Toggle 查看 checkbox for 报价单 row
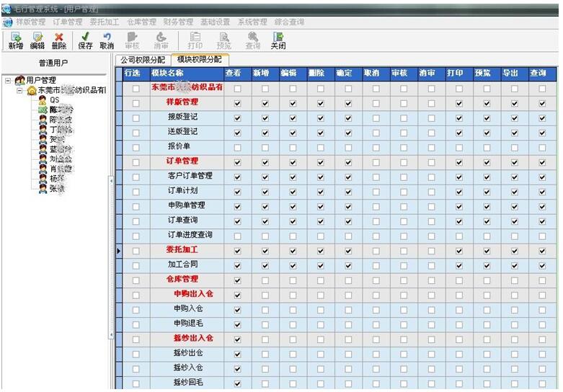 237,148
